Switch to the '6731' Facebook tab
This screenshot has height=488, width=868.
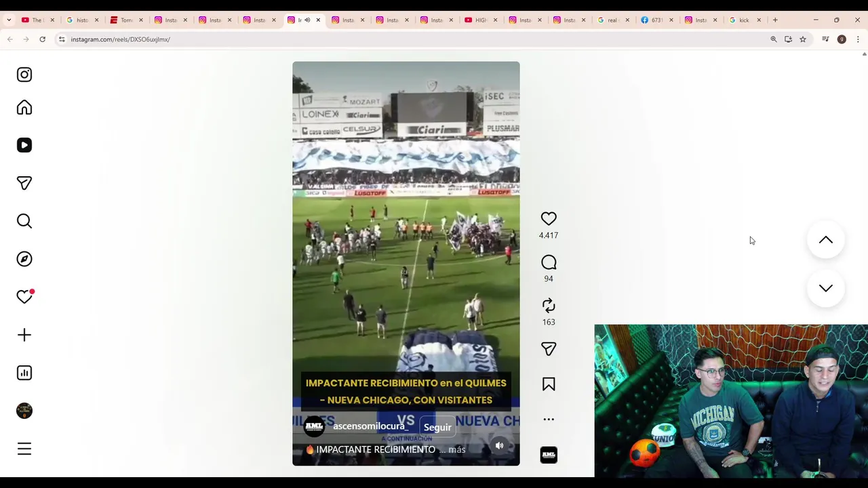pyautogui.click(x=656, y=20)
